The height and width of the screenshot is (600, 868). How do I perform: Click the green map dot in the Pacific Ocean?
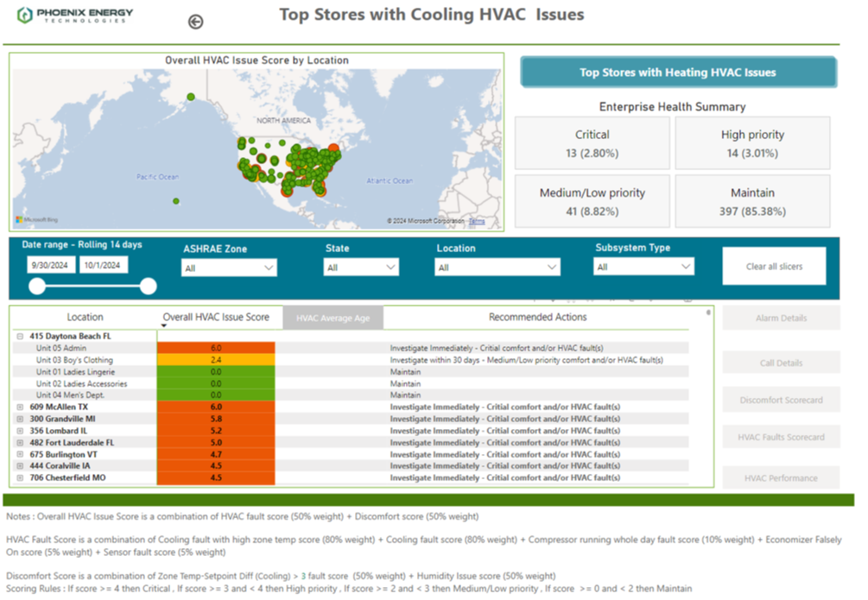(x=176, y=201)
